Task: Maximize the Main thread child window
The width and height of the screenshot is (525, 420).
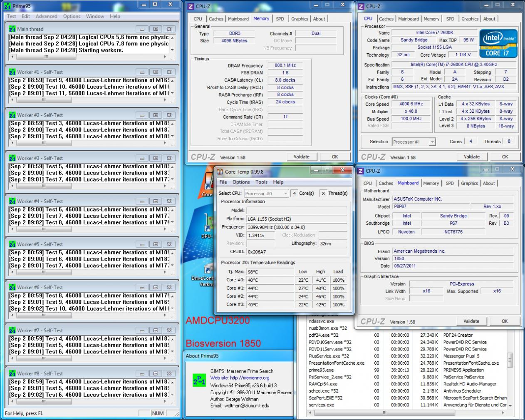Action: [x=156, y=29]
